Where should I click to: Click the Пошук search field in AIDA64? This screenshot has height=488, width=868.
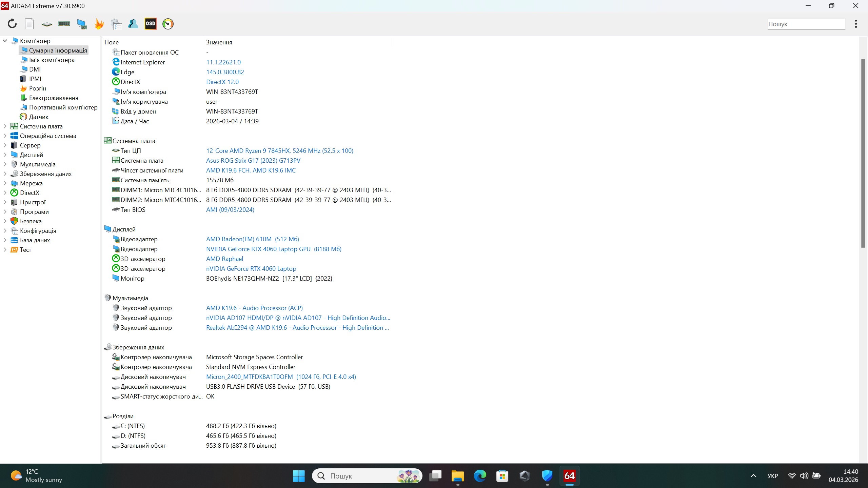[x=806, y=24]
